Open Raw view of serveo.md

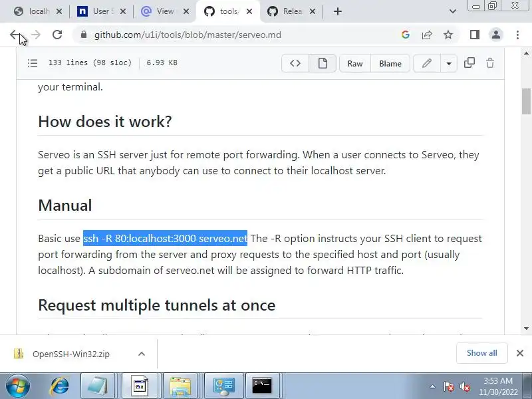tap(355, 63)
